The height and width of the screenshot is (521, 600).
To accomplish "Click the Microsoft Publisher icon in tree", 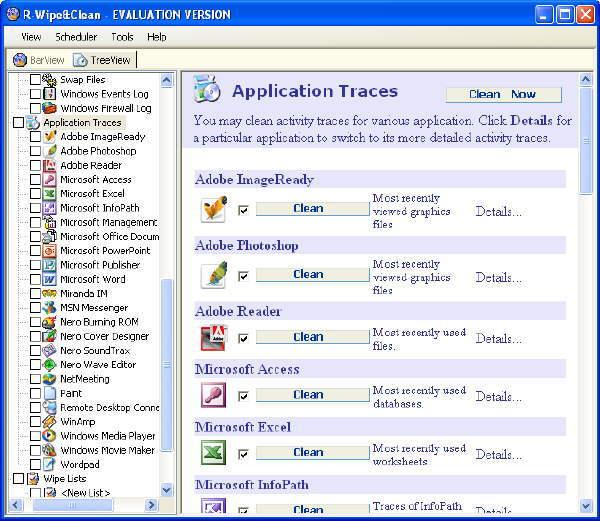I will click(50, 265).
